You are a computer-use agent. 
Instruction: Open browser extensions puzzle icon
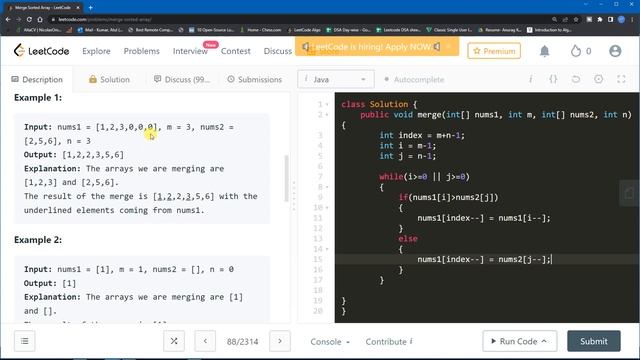(x=600, y=19)
